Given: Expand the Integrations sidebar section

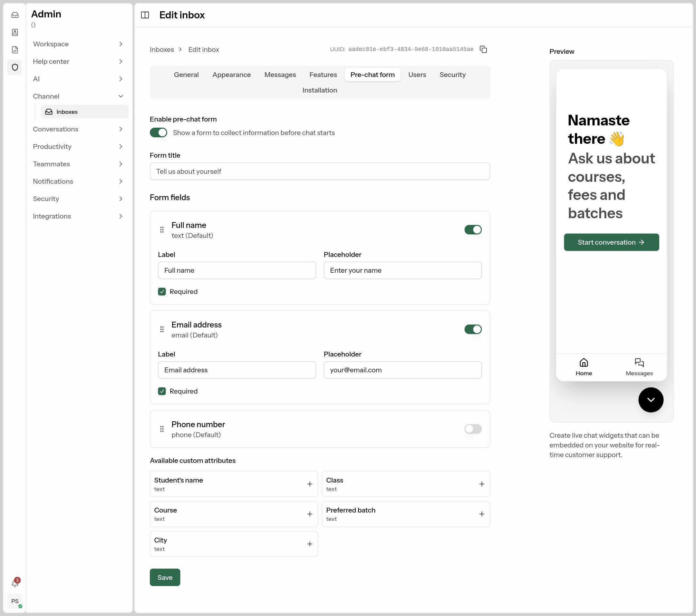Looking at the screenshot, I should coord(78,216).
